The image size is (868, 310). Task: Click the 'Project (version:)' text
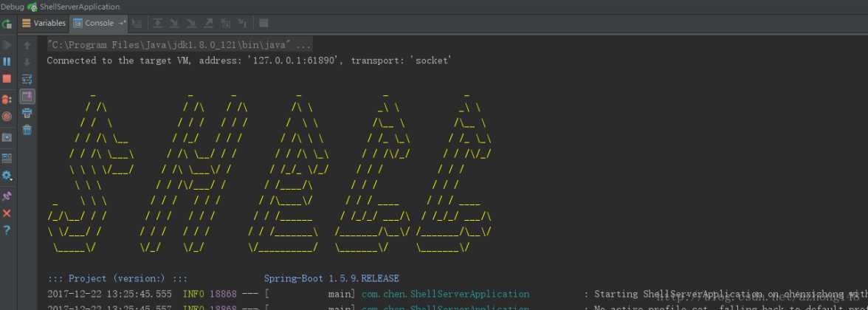117,278
